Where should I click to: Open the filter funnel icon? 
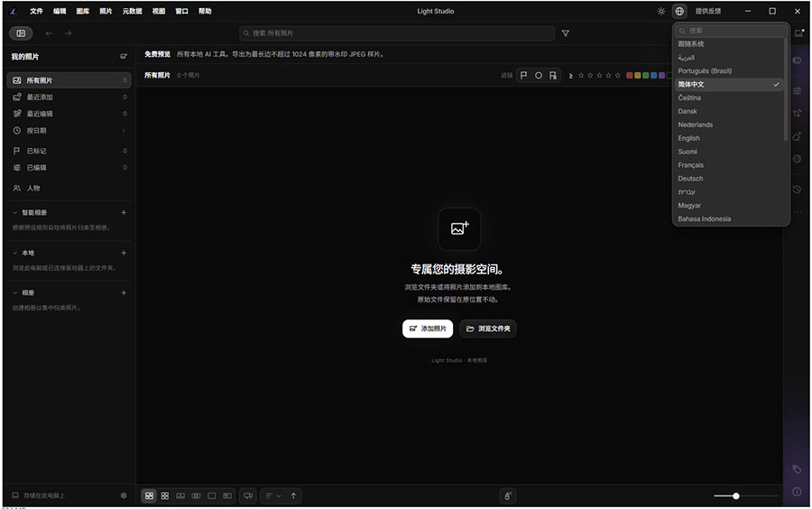point(566,33)
